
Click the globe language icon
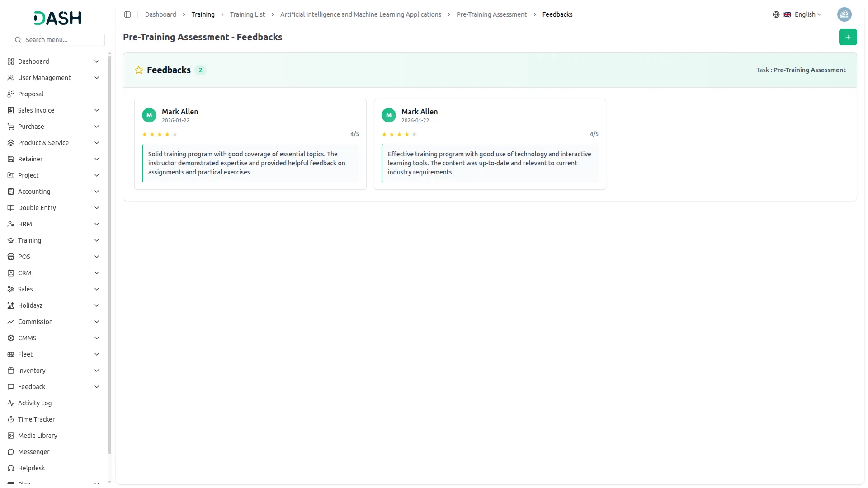[x=776, y=14]
